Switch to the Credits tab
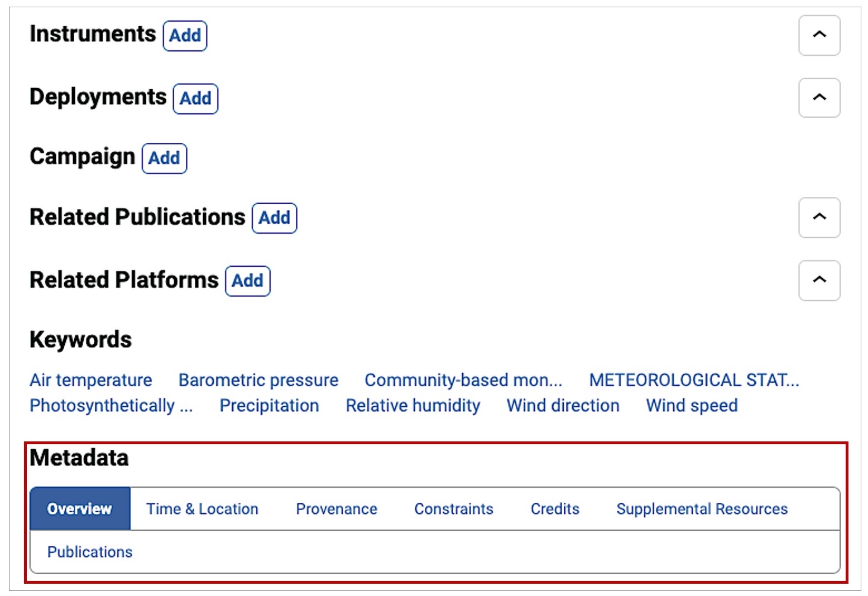The width and height of the screenshot is (868, 596). pos(555,509)
